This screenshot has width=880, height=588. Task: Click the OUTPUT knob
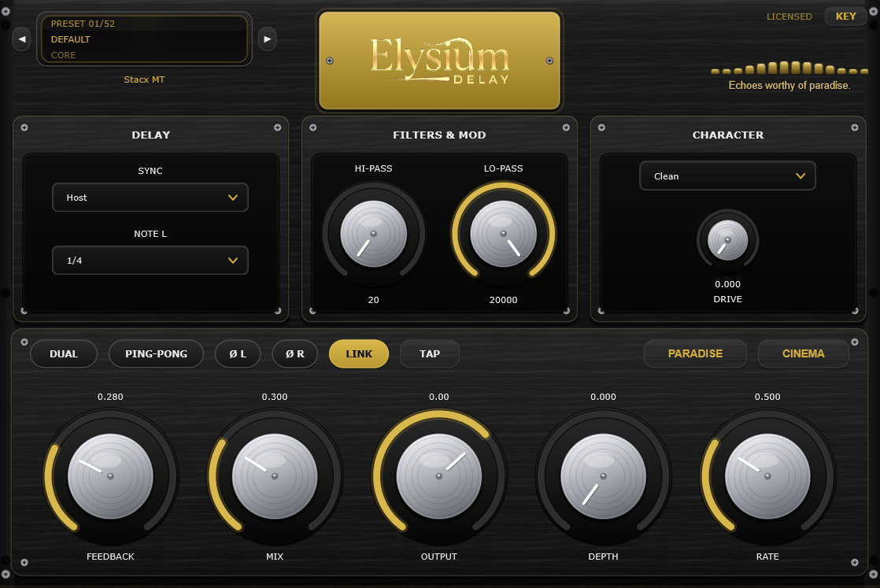click(439, 476)
